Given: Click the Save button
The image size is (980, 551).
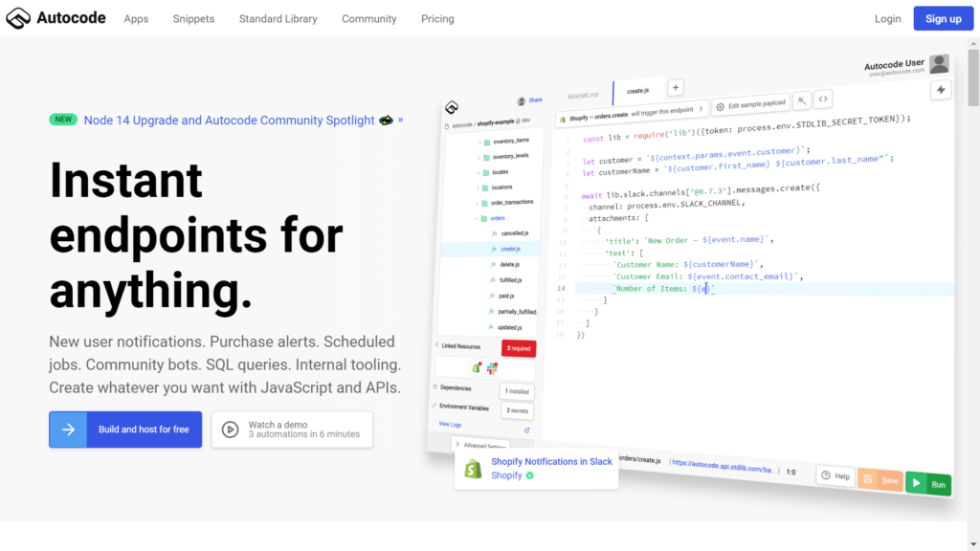Looking at the screenshot, I should point(880,480).
